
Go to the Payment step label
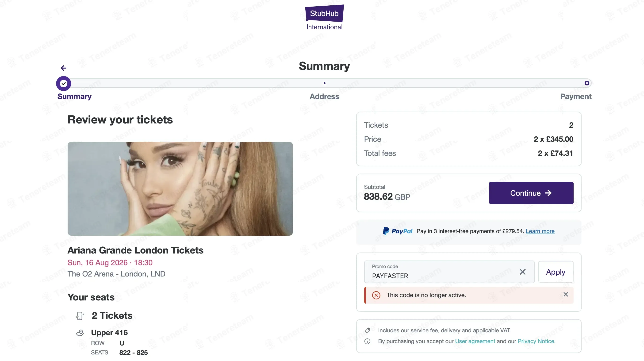coord(575,96)
